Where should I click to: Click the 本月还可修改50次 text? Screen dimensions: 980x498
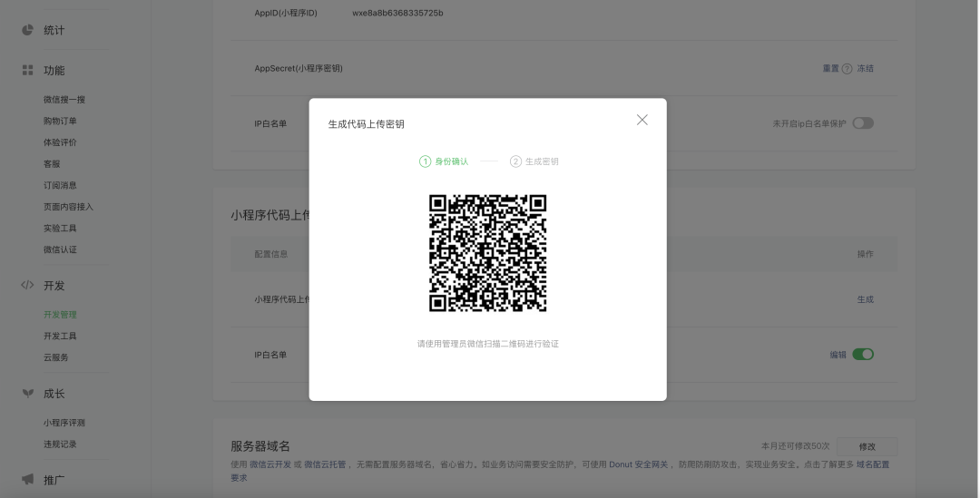795,446
